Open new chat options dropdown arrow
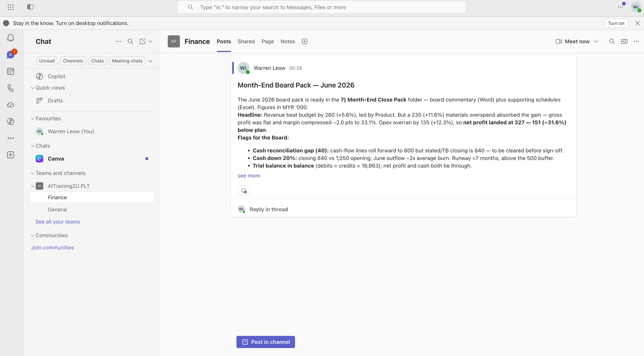Image resolution: width=644 pixels, height=356 pixels. click(x=150, y=41)
